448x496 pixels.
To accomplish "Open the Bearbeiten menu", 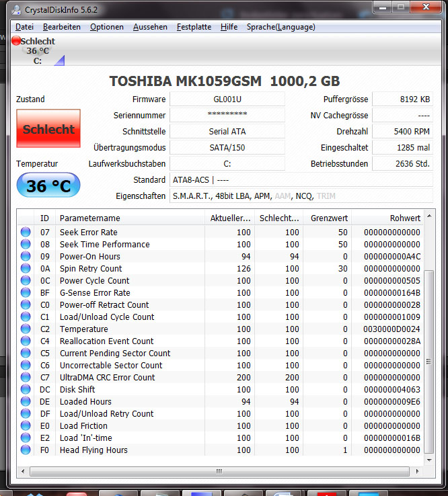I will pyautogui.click(x=62, y=27).
